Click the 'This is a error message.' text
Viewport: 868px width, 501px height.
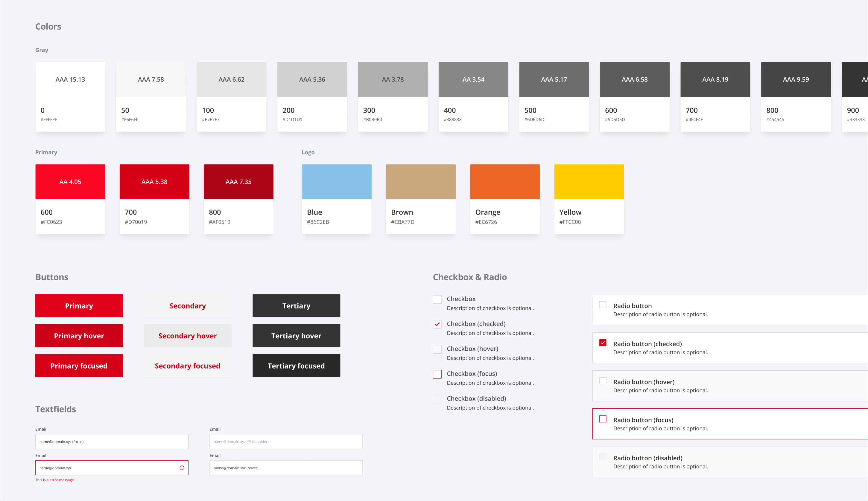pyautogui.click(x=55, y=480)
